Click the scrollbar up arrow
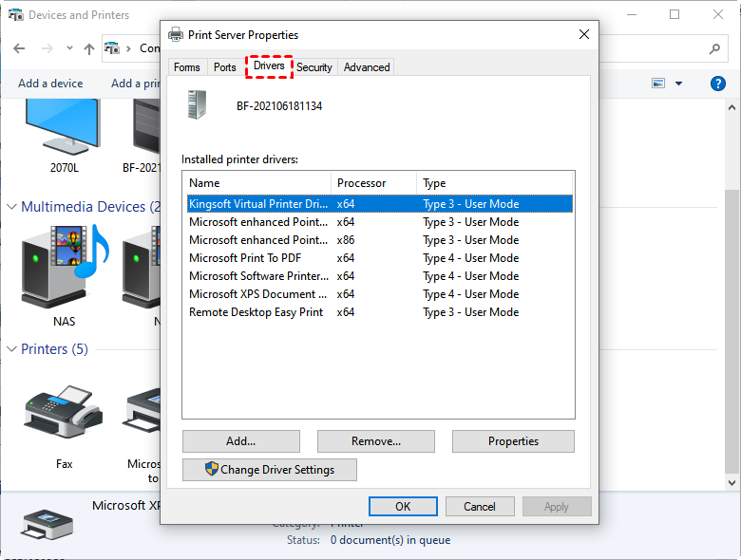This screenshot has height=560, width=741. (731, 107)
